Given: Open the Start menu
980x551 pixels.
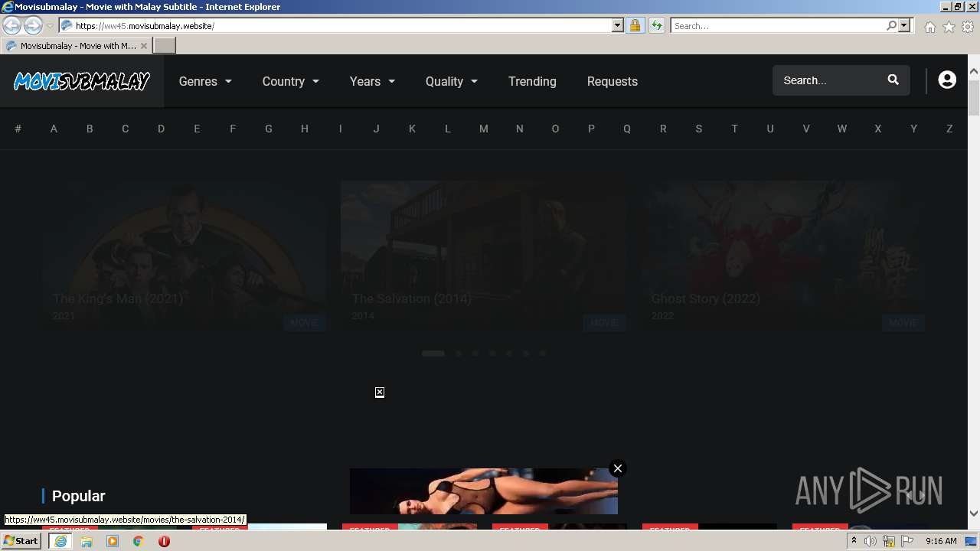Looking at the screenshot, I should pyautogui.click(x=21, y=541).
